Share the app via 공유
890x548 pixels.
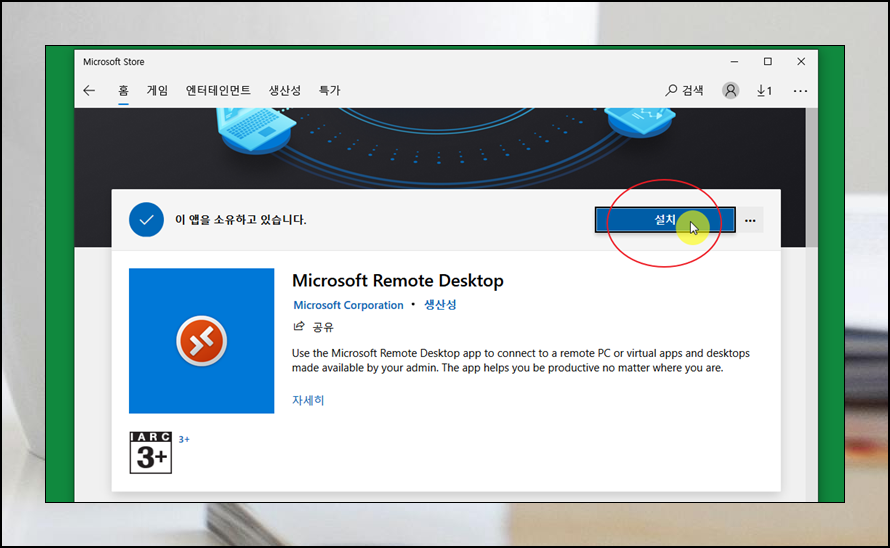click(x=313, y=327)
